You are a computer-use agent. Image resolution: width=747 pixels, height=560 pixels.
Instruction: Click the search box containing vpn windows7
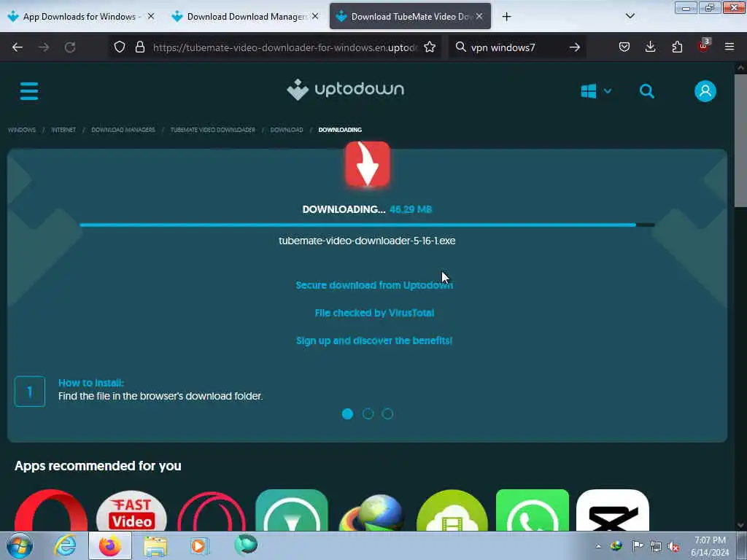pos(517,47)
